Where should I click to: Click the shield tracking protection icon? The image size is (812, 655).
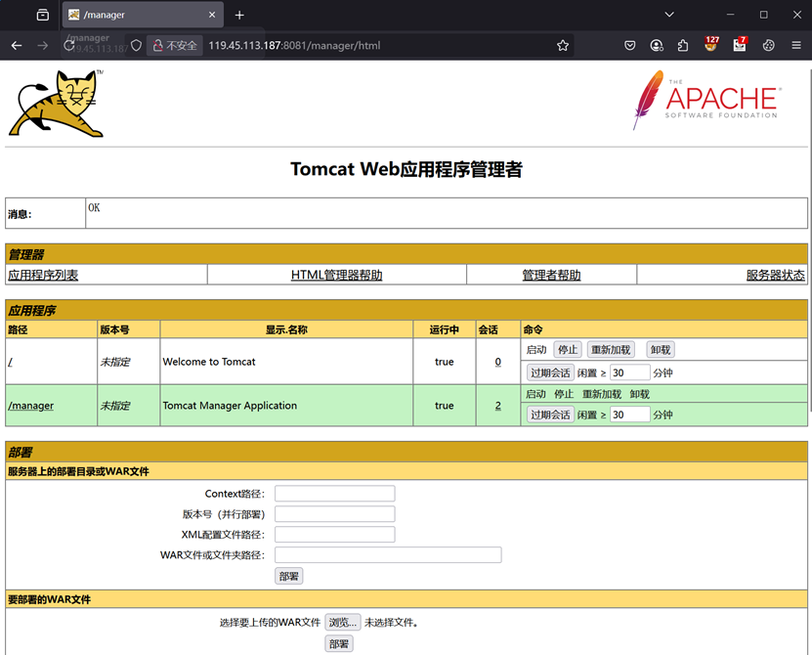tap(137, 45)
